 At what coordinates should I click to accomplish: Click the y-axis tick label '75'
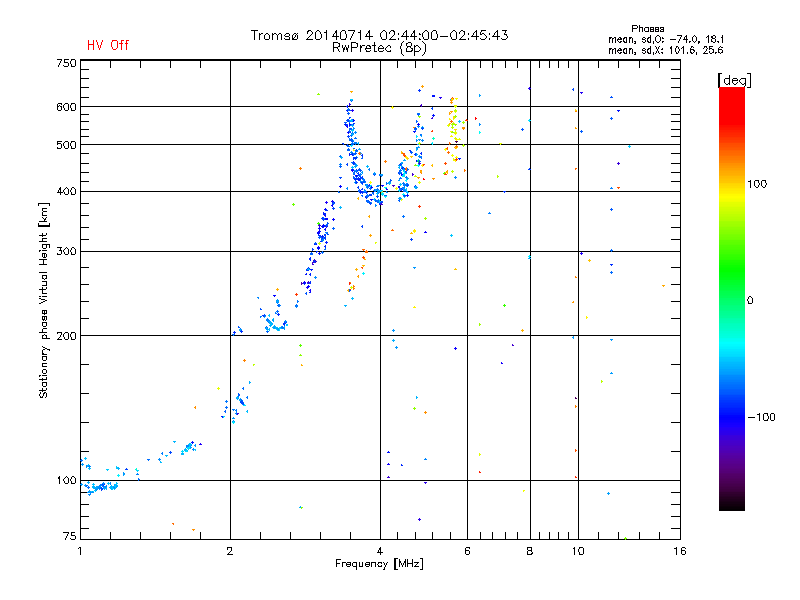(x=70, y=536)
